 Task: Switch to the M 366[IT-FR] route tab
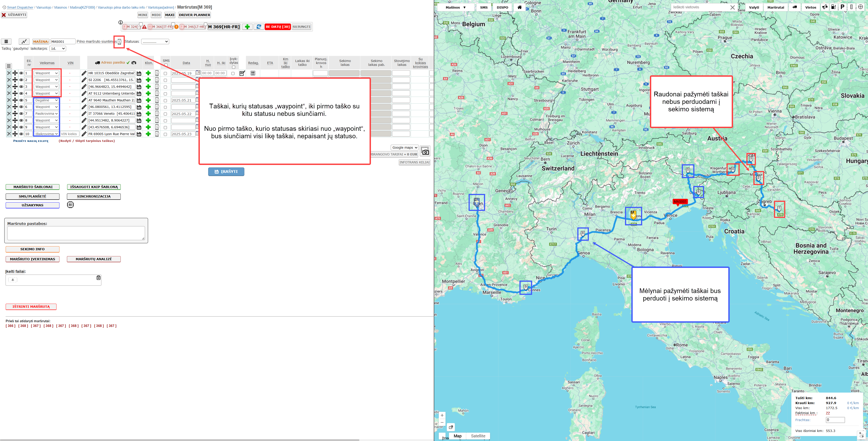tap(160, 27)
